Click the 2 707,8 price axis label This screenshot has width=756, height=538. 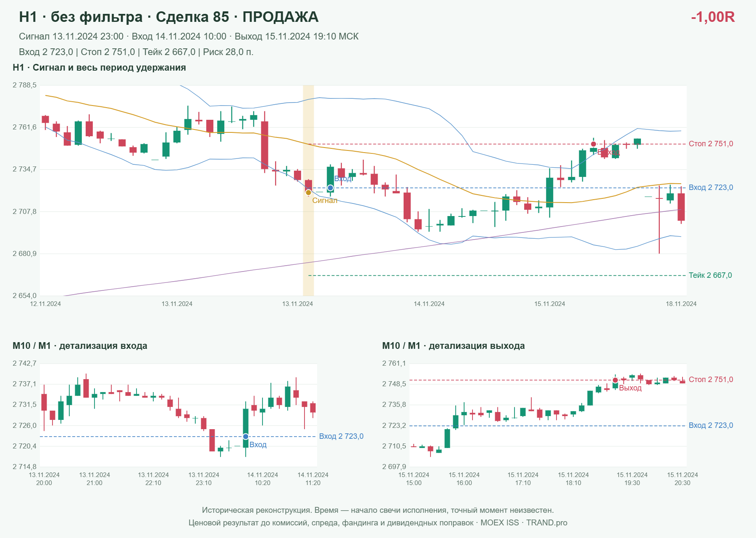pyautogui.click(x=24, y=211)
